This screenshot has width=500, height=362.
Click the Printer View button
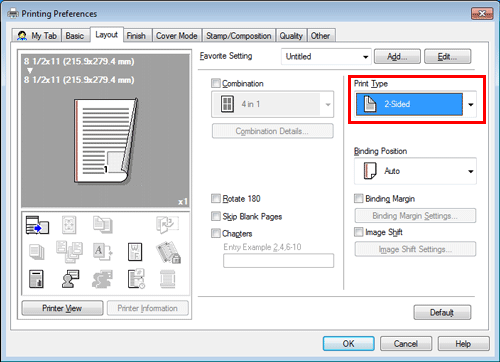click(x=62, y=308)
